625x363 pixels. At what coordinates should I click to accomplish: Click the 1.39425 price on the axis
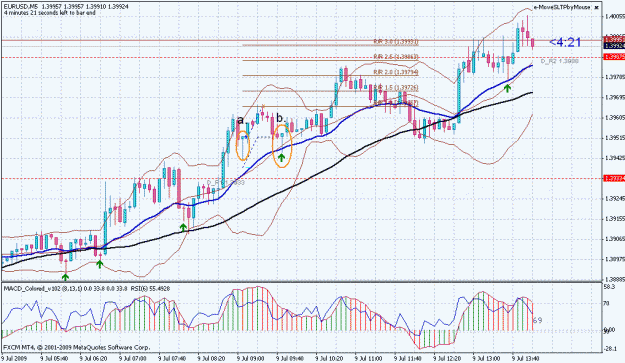click(614, 158)
